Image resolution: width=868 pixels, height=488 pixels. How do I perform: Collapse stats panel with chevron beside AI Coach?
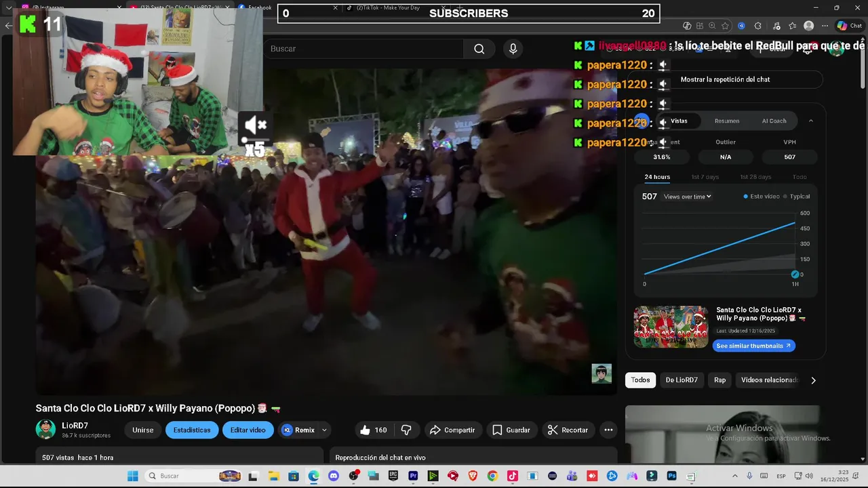[x=810, y=121]
